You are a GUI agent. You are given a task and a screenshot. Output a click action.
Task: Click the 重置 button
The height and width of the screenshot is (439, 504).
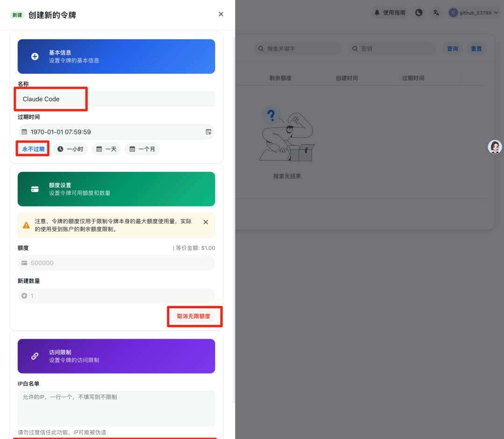[x=476, y=48]
